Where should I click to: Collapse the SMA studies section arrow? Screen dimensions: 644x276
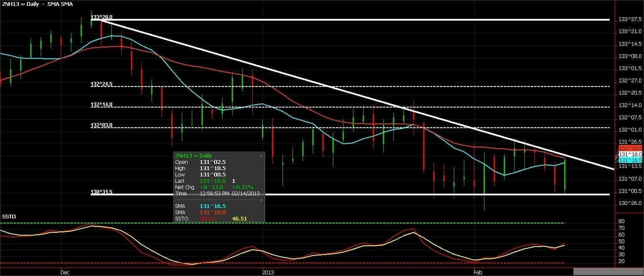coord(262,200)
